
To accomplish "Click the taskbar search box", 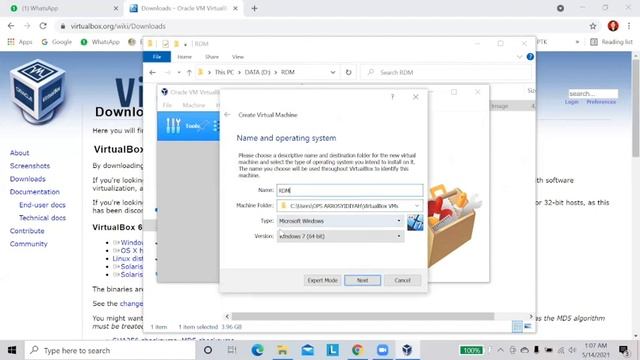I will click(110, 350).
